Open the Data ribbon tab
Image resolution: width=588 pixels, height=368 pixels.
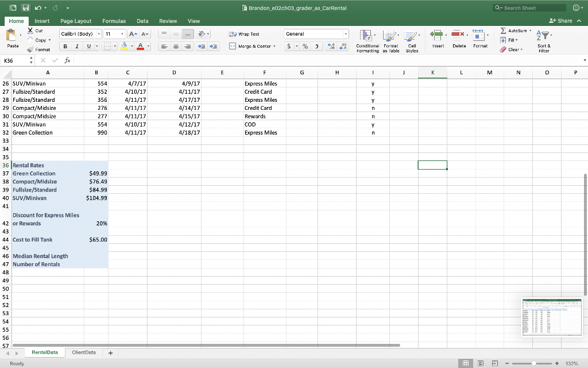pos(142,21)
